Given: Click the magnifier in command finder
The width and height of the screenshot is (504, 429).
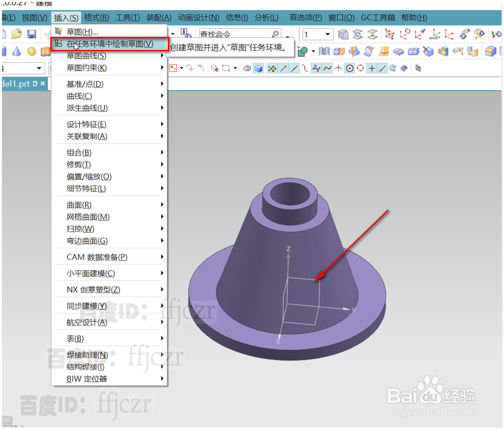Looking at the screenshot, I should tap(276, 34).
